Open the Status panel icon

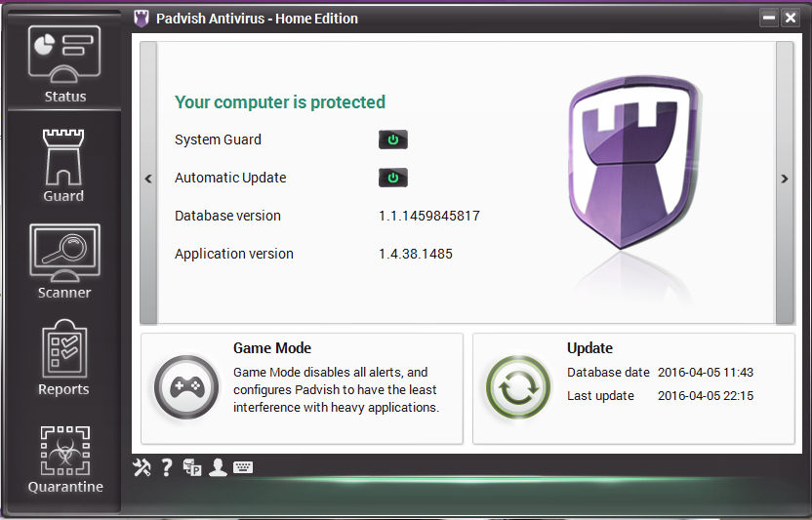tap(64, 56)
